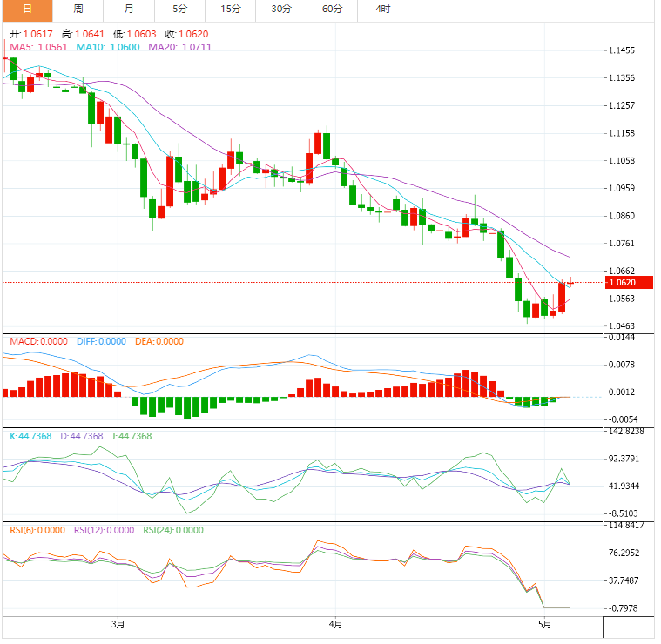Open the 4时 timeframe tab
This screenshot has height=644, width=661.
(383, 10)
